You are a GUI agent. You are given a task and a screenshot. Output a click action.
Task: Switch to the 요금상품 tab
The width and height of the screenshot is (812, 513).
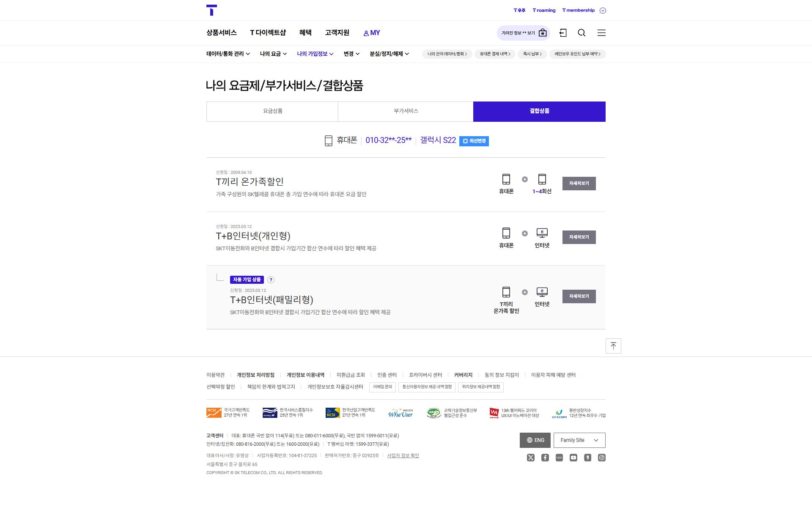[272, 111]
